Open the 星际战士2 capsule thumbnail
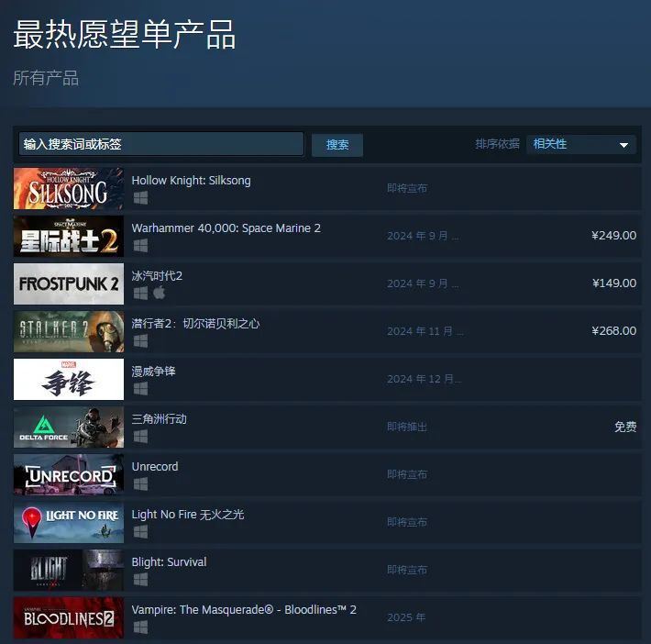 [x=69, y=236]
